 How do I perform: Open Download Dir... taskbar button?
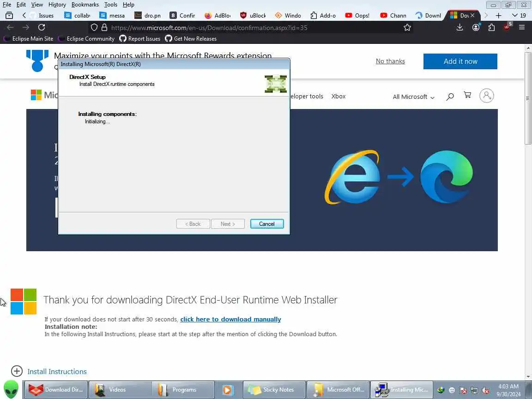(x=56, y=390)
